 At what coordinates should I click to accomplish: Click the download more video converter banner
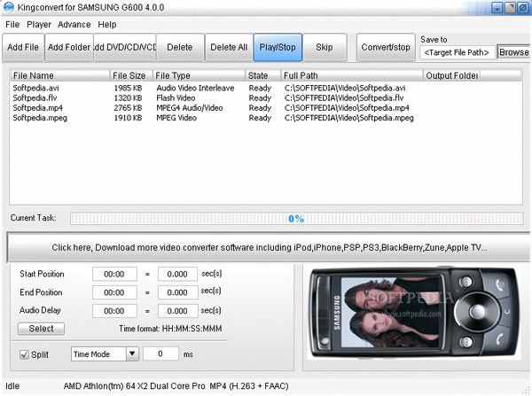click(269, 247)
